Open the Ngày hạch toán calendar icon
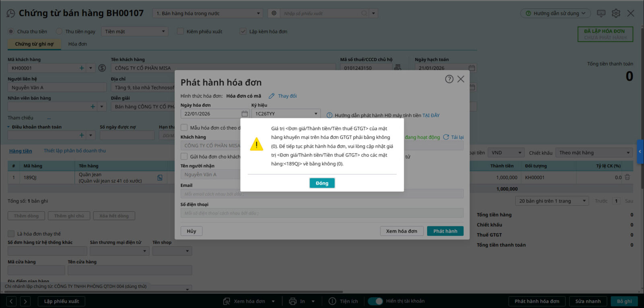This screenshot has height=308, width=644. tap(472, 68)
